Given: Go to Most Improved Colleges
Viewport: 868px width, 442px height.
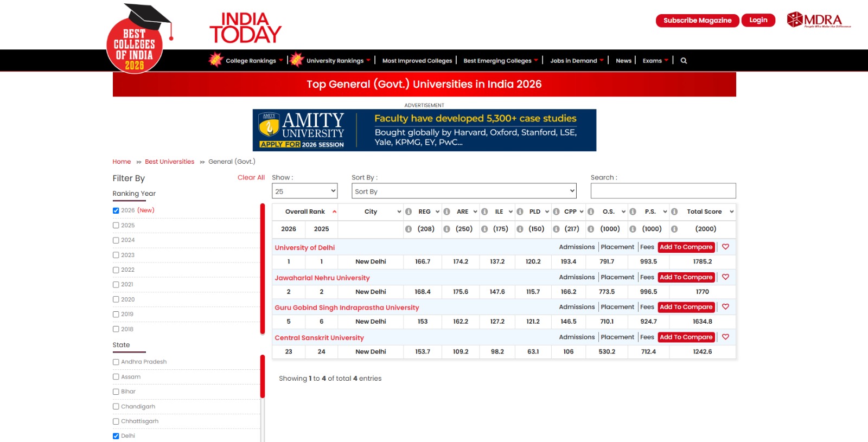Looking at the screenshot, I should (x=417, y=61).
